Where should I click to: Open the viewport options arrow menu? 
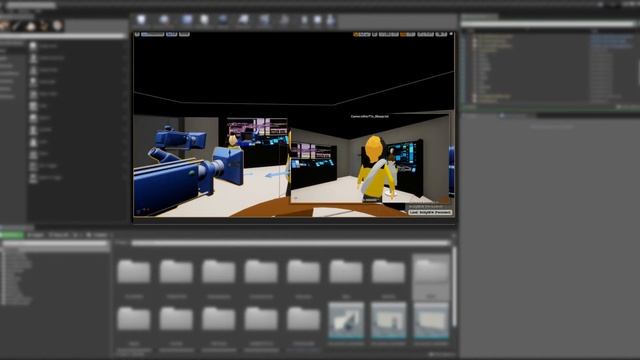click(137, 34)
